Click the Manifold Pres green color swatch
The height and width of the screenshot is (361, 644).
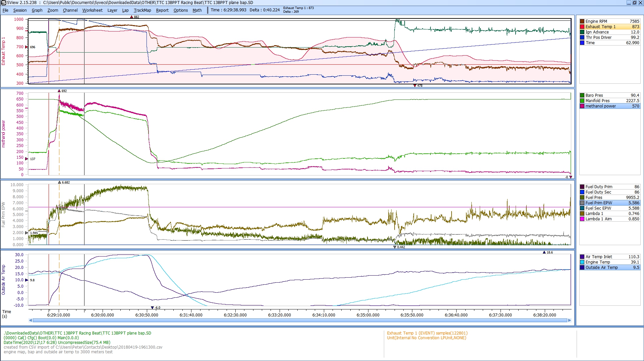pos(582,101)
